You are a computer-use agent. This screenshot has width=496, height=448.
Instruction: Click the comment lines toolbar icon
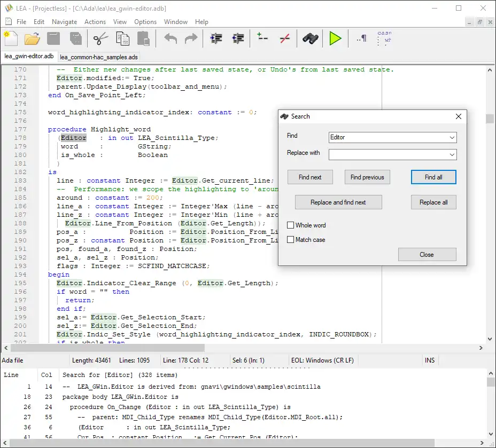click(262, 38)
